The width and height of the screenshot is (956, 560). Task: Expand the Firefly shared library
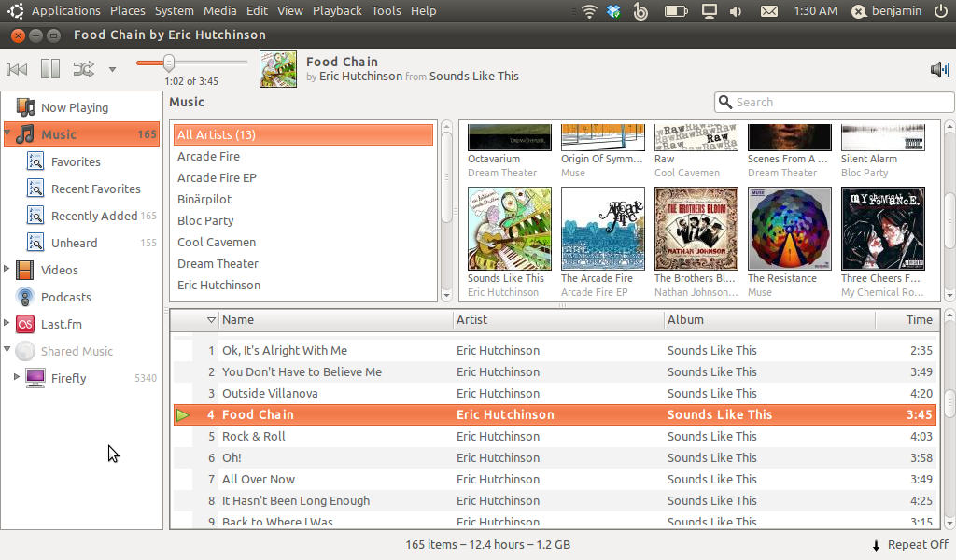[17, 378]
